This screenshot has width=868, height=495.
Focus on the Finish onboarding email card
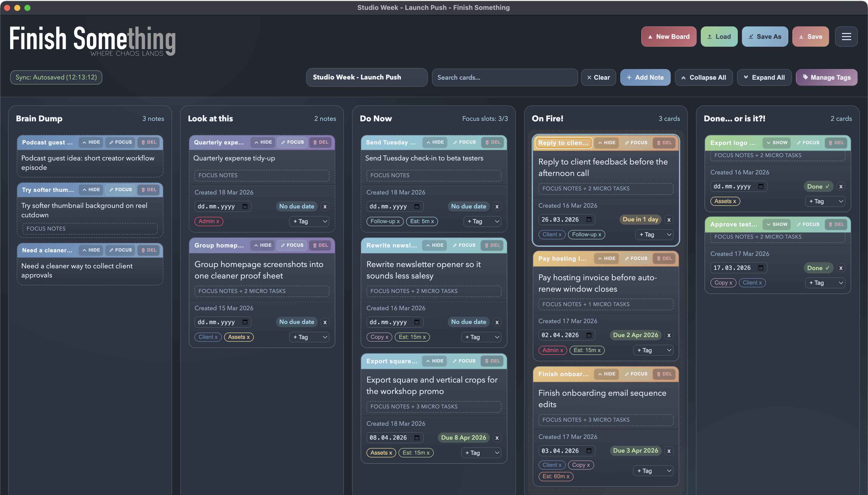pyautogui.click(x=636, y=374)
